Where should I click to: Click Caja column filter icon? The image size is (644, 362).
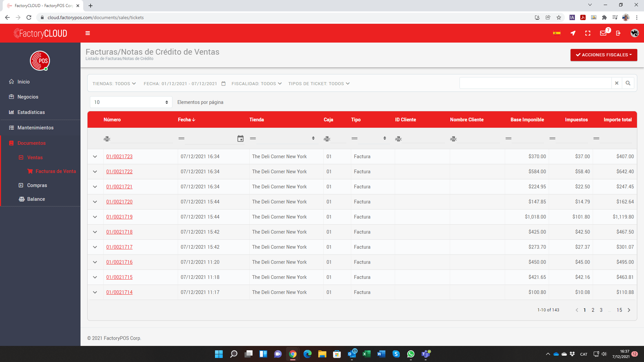click(x=327, y=139)
